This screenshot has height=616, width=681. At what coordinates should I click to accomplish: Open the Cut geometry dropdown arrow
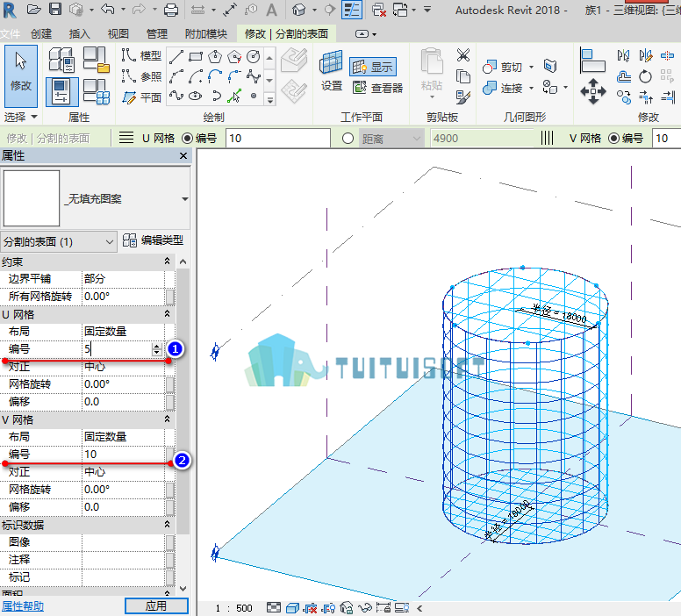(532, 67)
